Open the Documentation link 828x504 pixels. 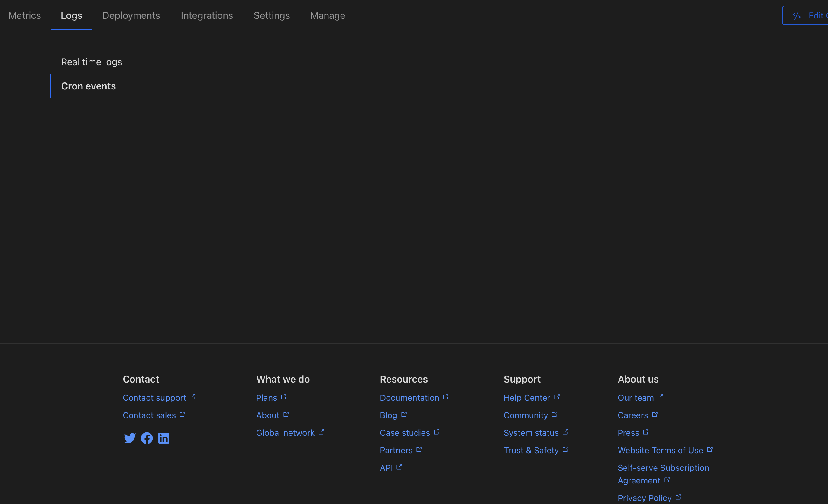point(409,398)
